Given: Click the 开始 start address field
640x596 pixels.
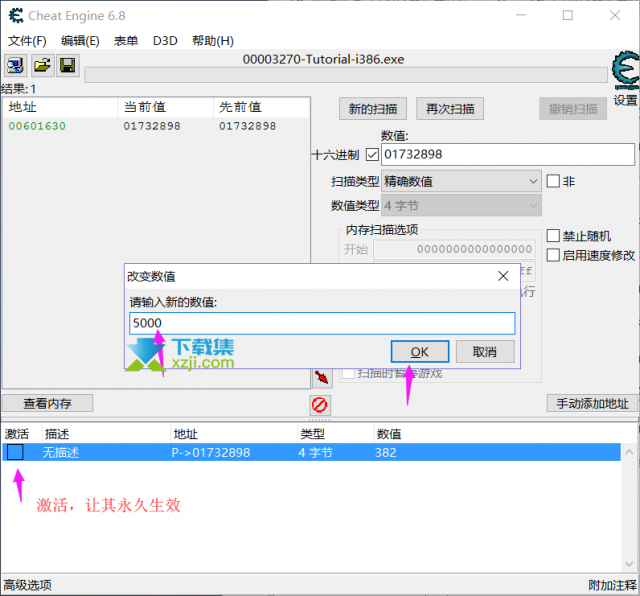Looking at the screenshot, I should click(454, 249).
